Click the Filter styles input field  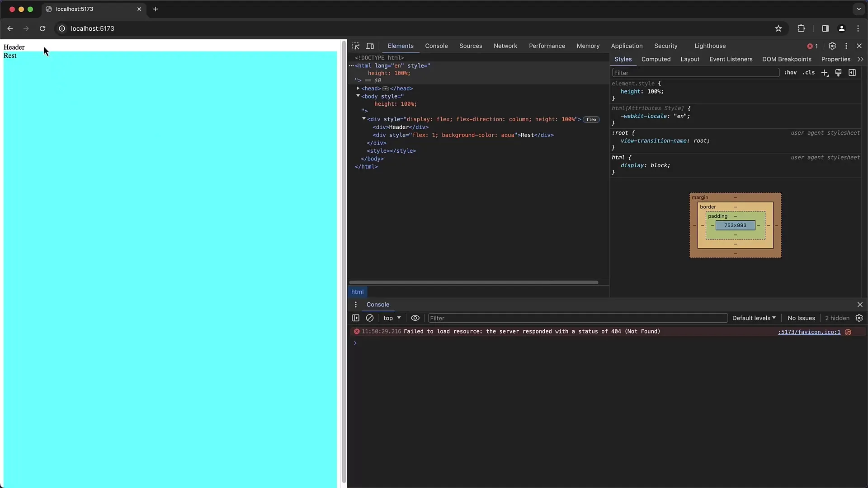click(x=694, y=72)
